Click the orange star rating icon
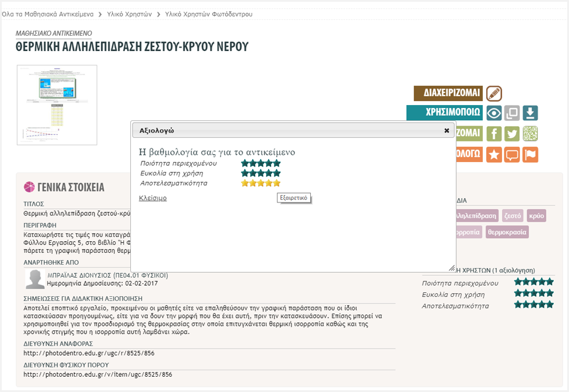This screenshot has width=569, height=392. click(x=494, y=155)
